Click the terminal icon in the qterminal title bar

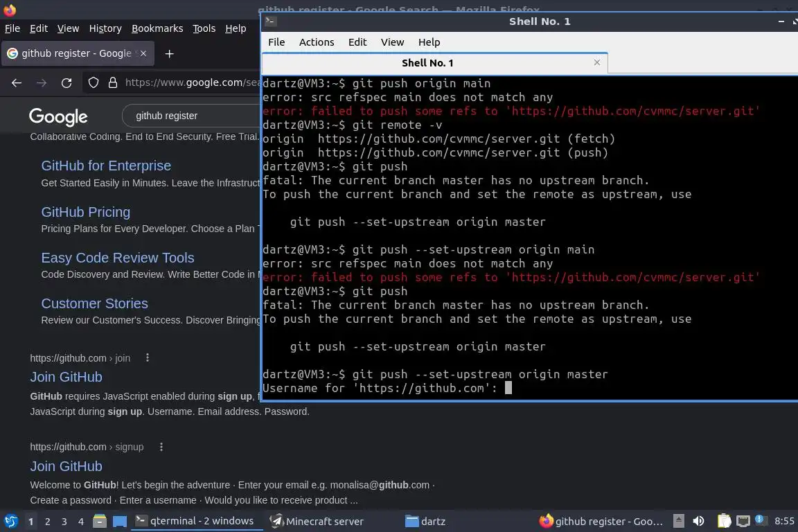pyautogui.click(x=271, y=21)
